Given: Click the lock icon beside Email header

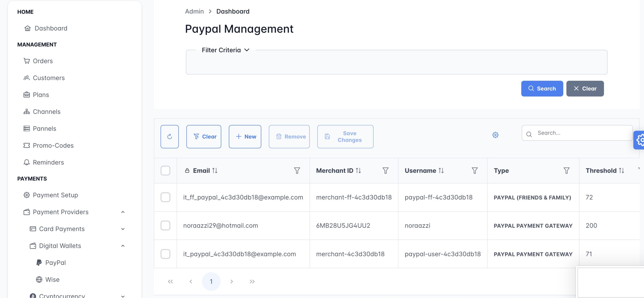Looking at the screenshot, I should [x=187, y=171].
